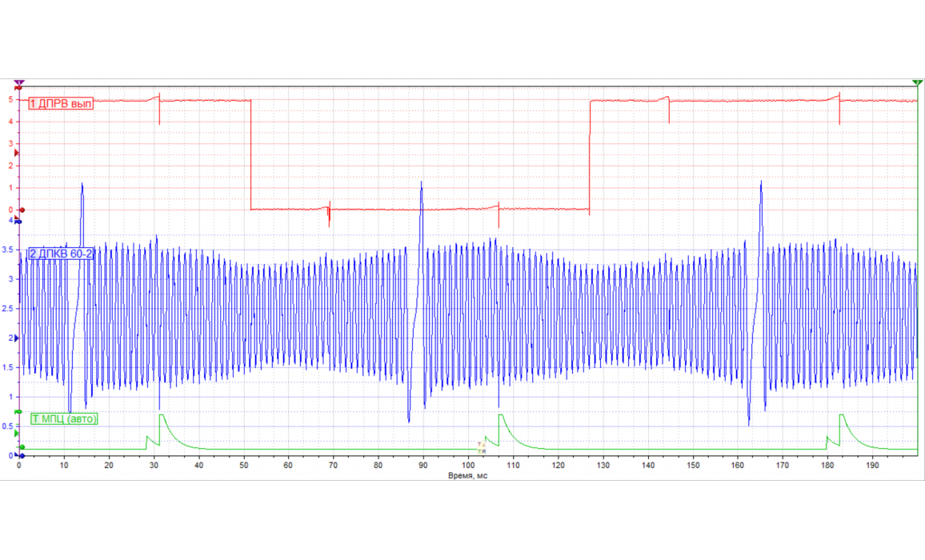Viewport: 925px width, 560px height.
Task: Click the green pulse peak near 183 ms
Action: coord(841,415)
